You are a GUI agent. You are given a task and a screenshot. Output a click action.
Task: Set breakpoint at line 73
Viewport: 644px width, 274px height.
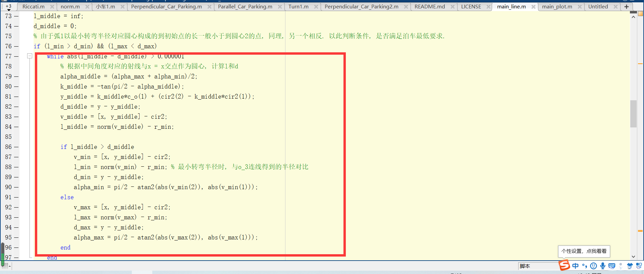coord(16,16)
